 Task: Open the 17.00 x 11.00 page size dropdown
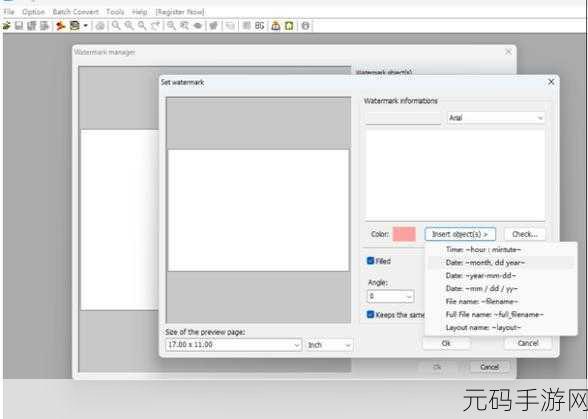[233, 345]
